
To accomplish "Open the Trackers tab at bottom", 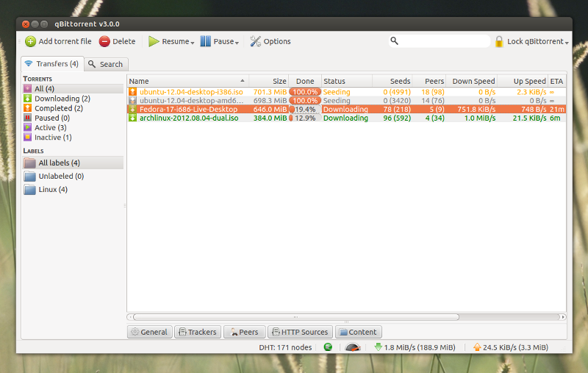I will (x=196, y=332).
